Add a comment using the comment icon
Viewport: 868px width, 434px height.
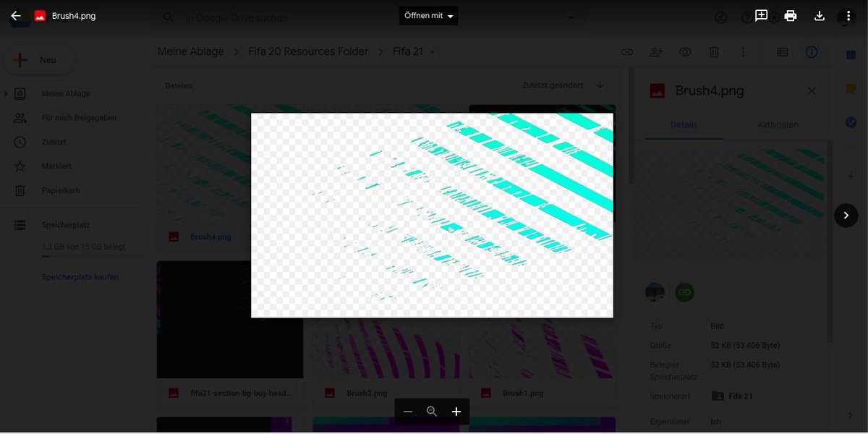(761, 15)
